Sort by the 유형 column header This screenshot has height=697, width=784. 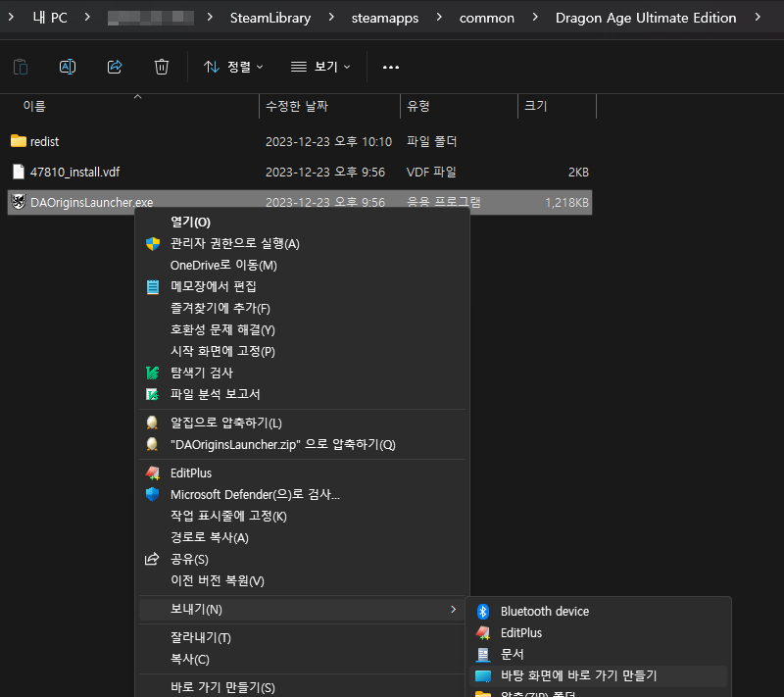tap(459, 106)
